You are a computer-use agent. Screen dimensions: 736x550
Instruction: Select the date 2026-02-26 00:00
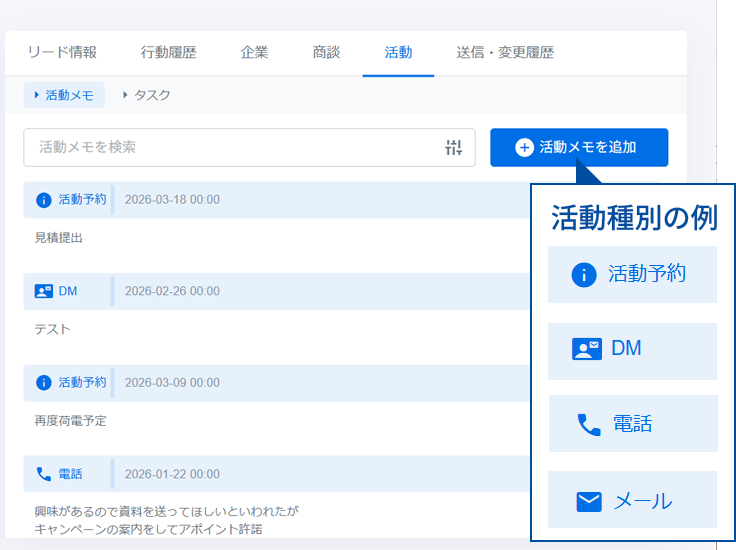pos(172,291)
